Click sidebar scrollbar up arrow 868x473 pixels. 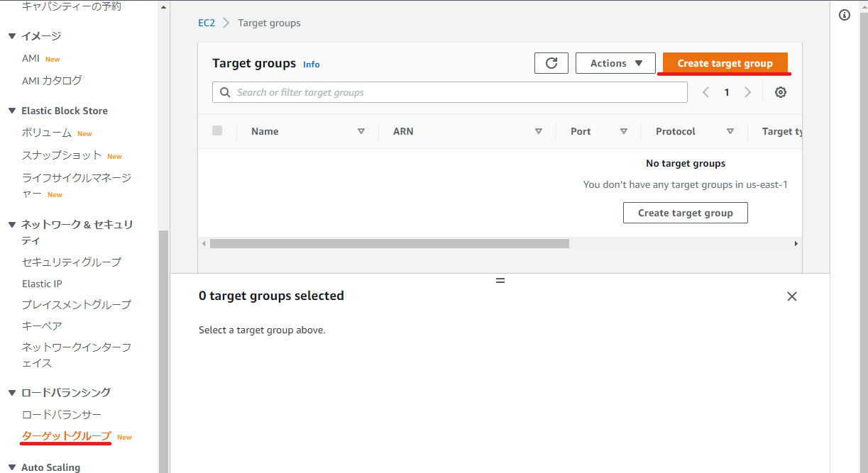click(164, 6)
